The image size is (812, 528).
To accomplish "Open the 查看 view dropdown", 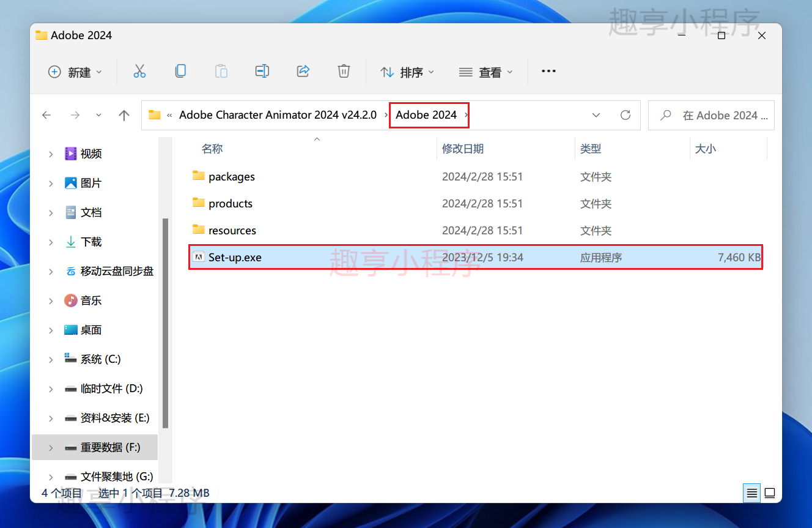I will 485,72.
